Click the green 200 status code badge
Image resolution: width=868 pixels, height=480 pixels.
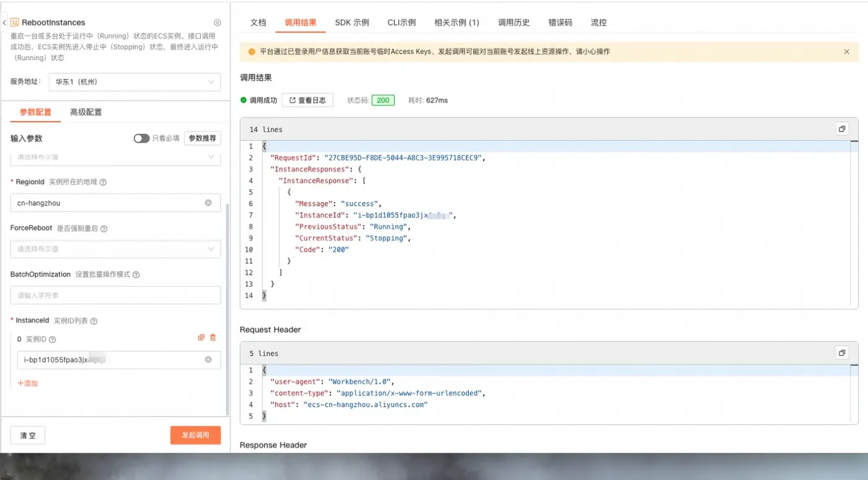pyautogui.click(x=383, y=100)
